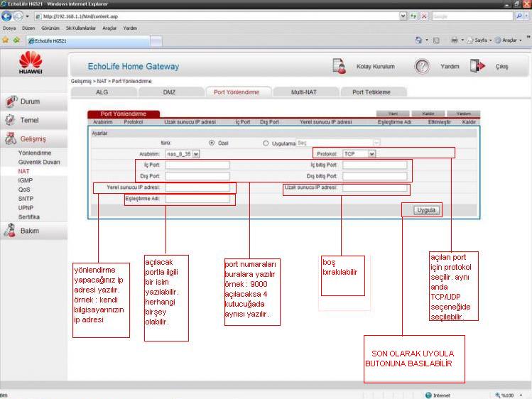
Task: Click the İç Port input field
Action: pyautogui.click(x=197, y=165)
